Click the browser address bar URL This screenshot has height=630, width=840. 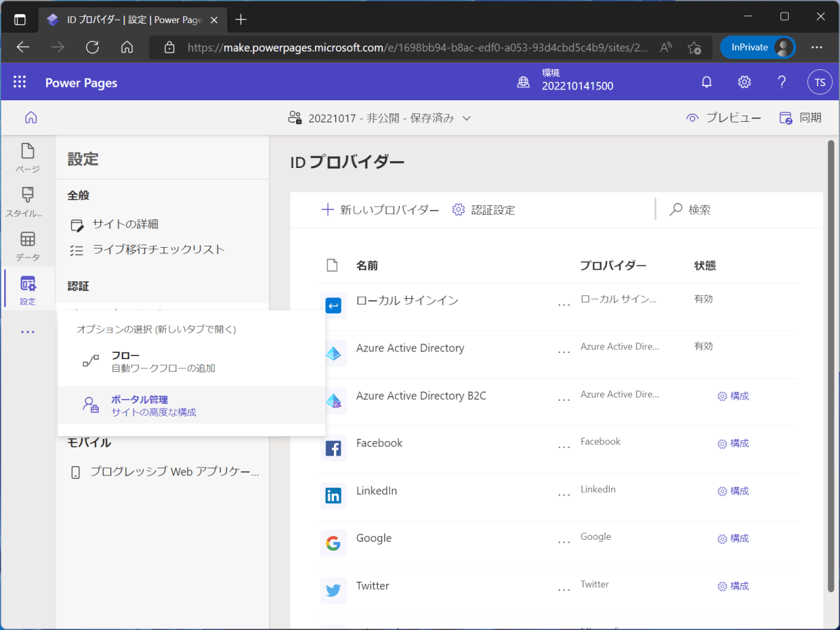tap(418, 48)
